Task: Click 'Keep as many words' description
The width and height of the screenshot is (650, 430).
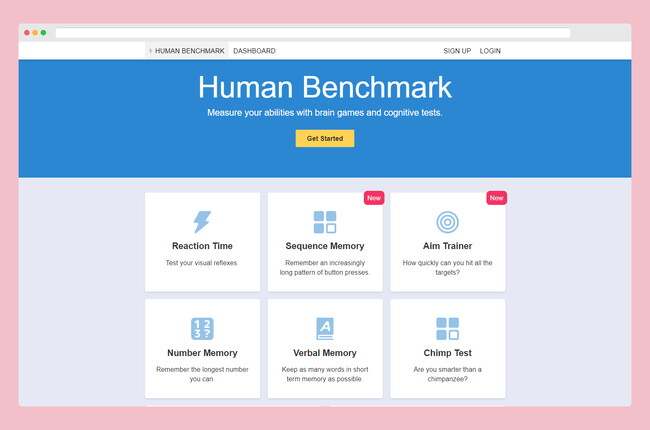Action: pyautogui.click(x=325, y=374)
